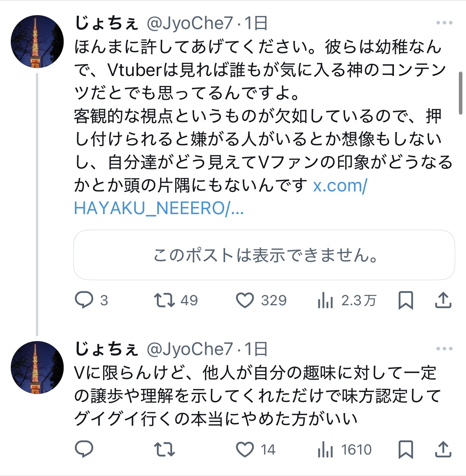Reply to the first post with 3 replies

point(84,300)
